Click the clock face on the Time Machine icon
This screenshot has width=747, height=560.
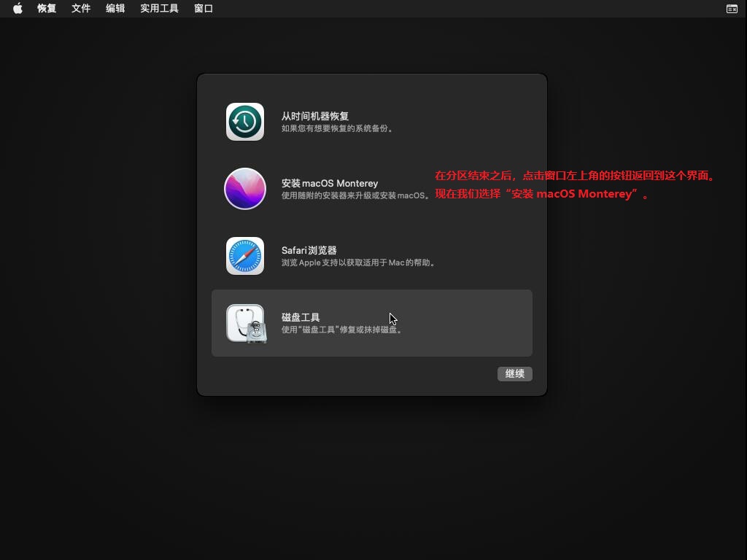245,121
